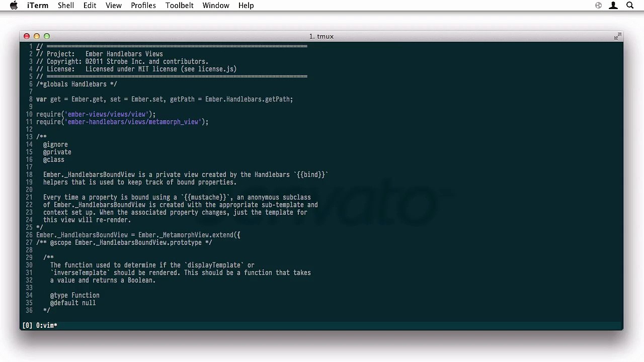Open the Shell menu
Screen dimensions: 644x362
coord(66,6)
